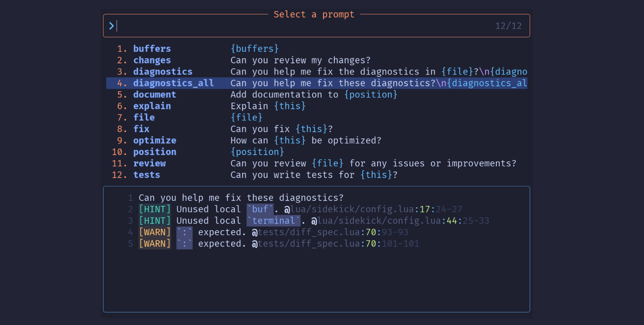The image size is (644, 325).
Task: Click the first [HINT] severity badge
Action: point(155,209)
